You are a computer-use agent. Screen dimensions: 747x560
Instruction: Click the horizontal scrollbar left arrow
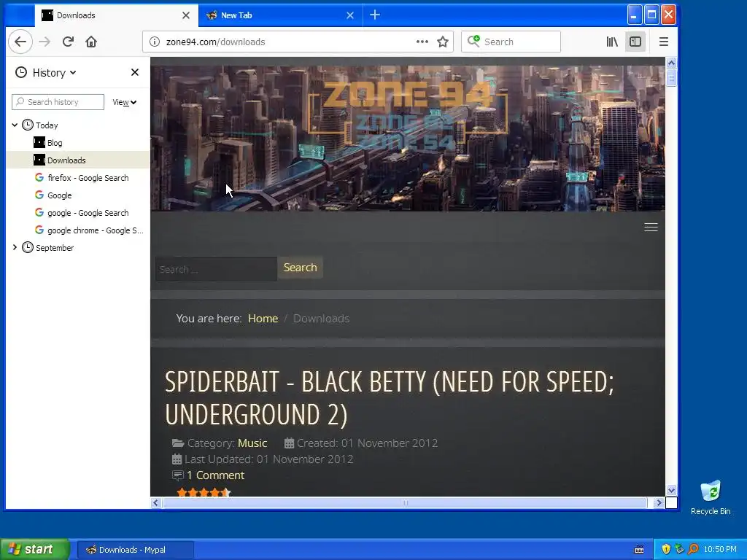point(156,503)
